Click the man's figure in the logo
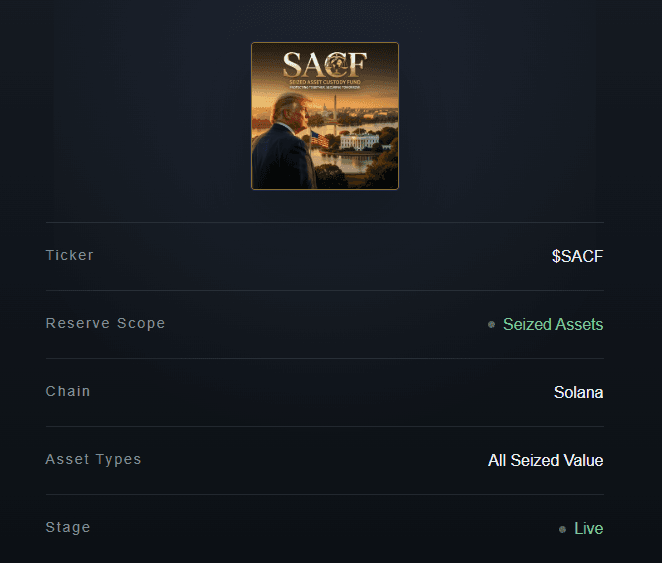This screenshot has width=662, height=563. point(284,142)
